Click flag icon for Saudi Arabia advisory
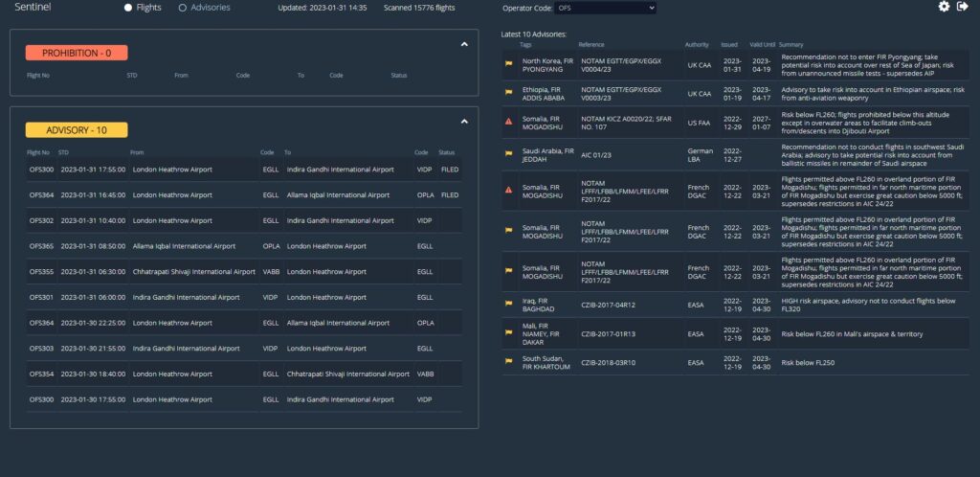Image resolution: width=980 pixels, height=477 pixels. [509, 153]
